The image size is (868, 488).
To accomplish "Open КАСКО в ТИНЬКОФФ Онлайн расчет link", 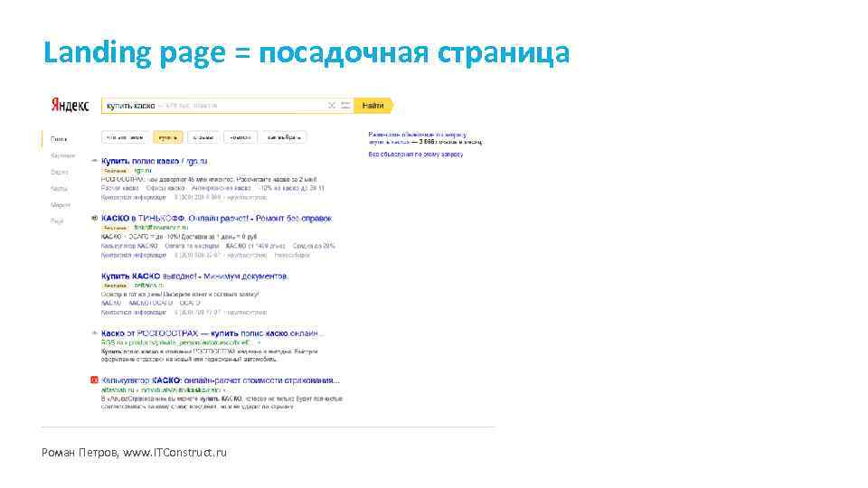I will click(216, 219).
